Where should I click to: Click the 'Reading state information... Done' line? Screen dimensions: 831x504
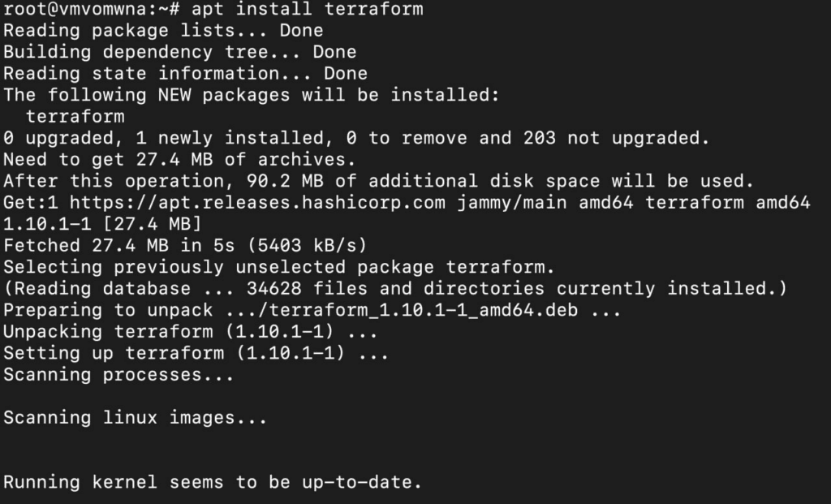click(185, 74)
